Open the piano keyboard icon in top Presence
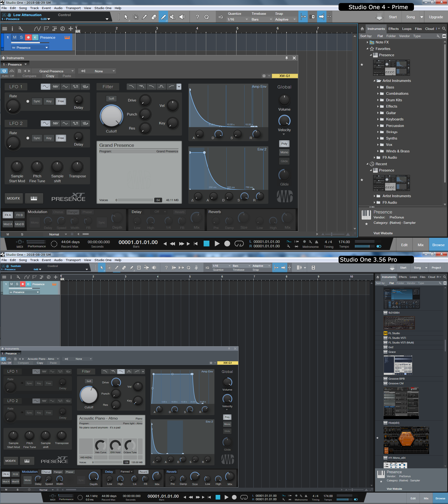 [x=34, y=198]
